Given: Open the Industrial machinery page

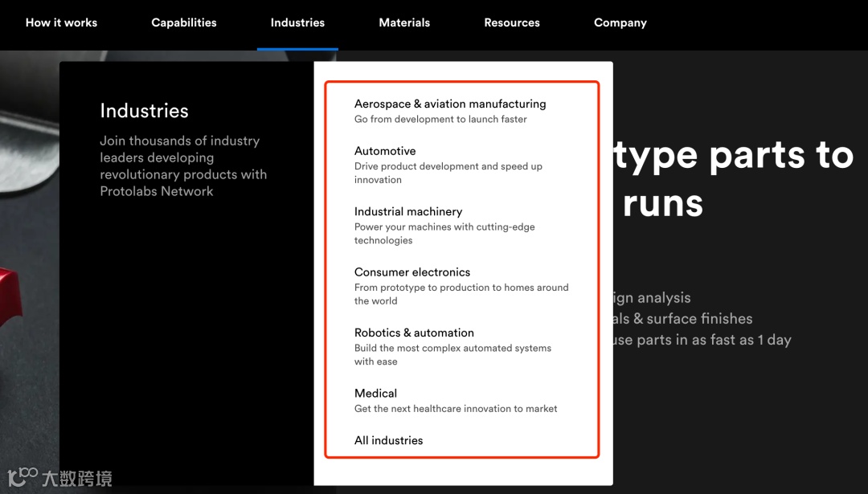Looking at the screenshot, I should point(408,211).
